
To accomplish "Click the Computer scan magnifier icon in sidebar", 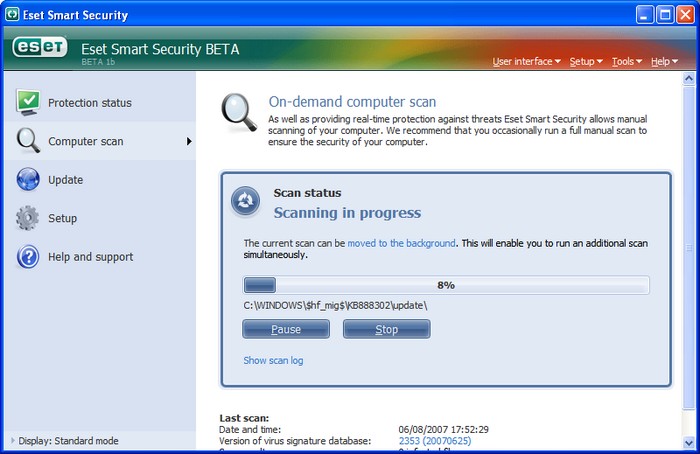I will tap(28, 141).
